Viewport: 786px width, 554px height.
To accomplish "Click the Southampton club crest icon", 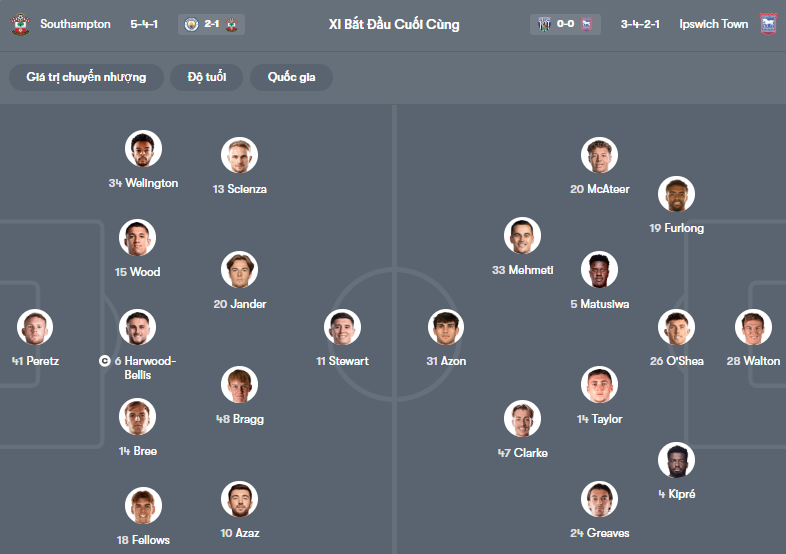I will 20,24.
